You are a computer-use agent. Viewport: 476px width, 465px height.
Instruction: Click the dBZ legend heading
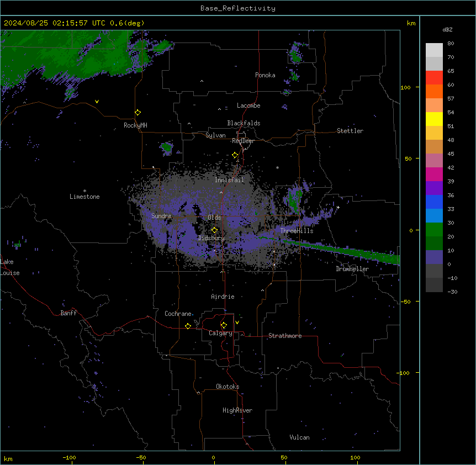(447, 29)
